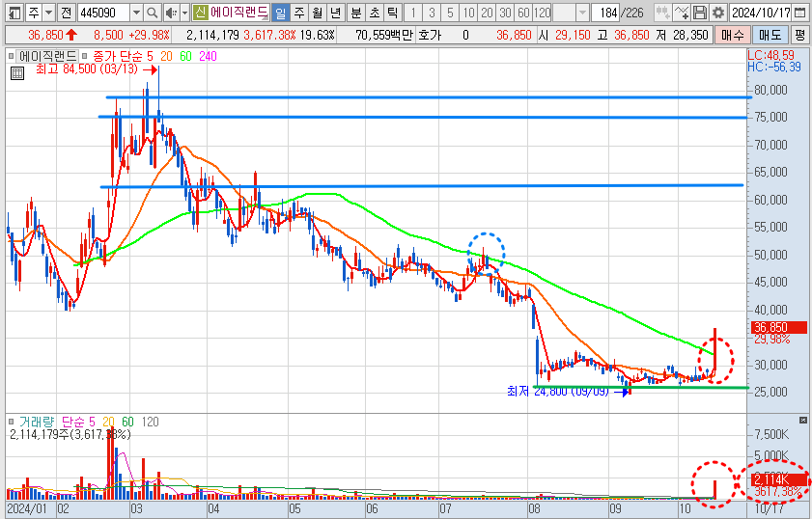The image size is (812, 519).
Task: Click the 매도 sell button
Action: 770,35
